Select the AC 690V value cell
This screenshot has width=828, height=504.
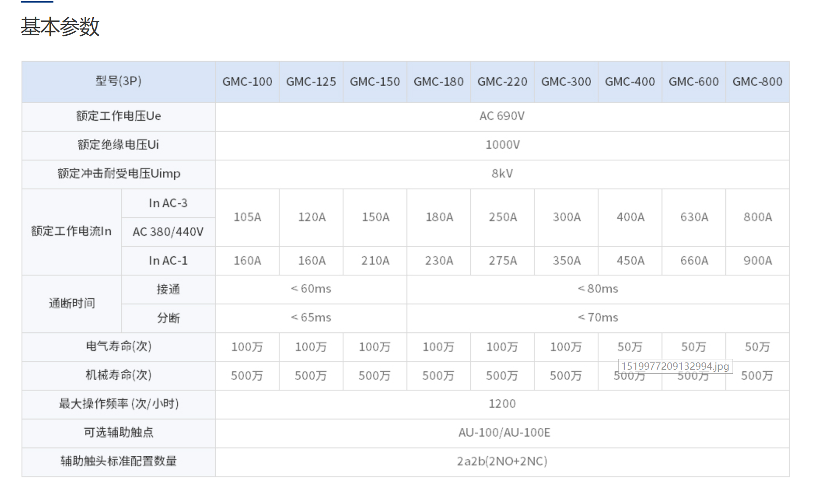[502, 116]
